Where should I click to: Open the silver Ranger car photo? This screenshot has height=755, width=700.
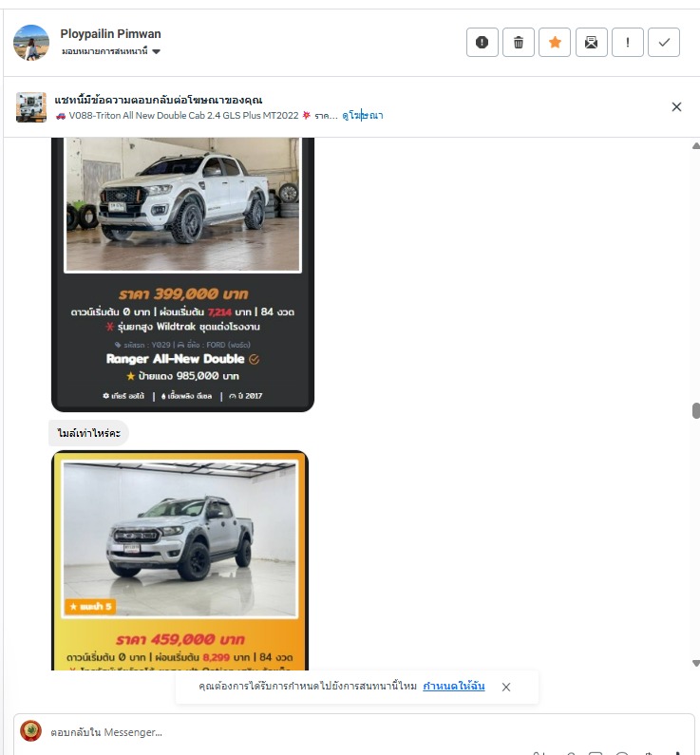point(180,538)
